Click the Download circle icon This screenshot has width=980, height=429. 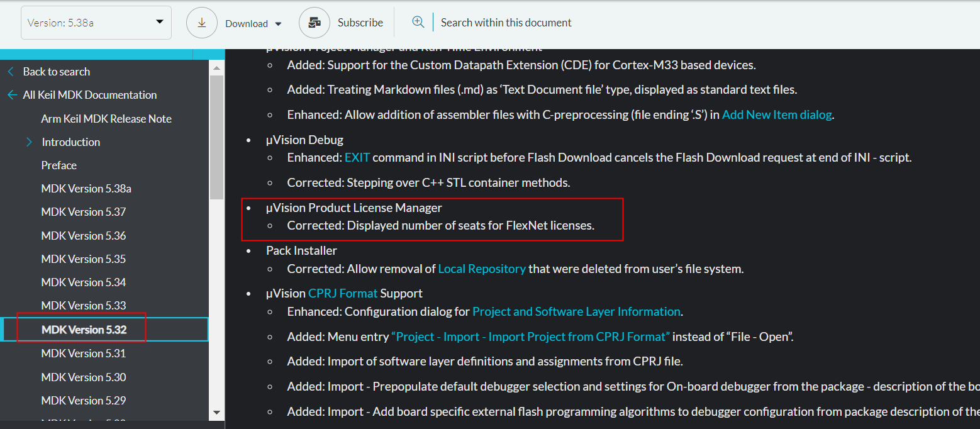point(202,23)
